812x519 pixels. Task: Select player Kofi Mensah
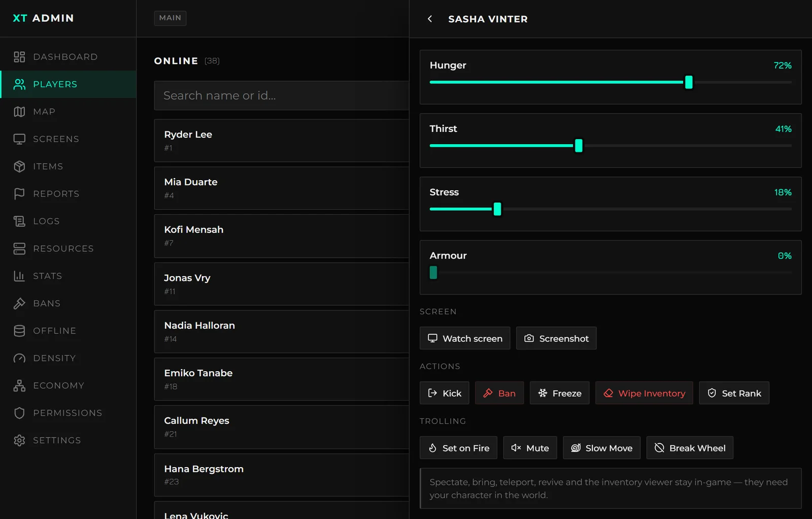[282, 236]
